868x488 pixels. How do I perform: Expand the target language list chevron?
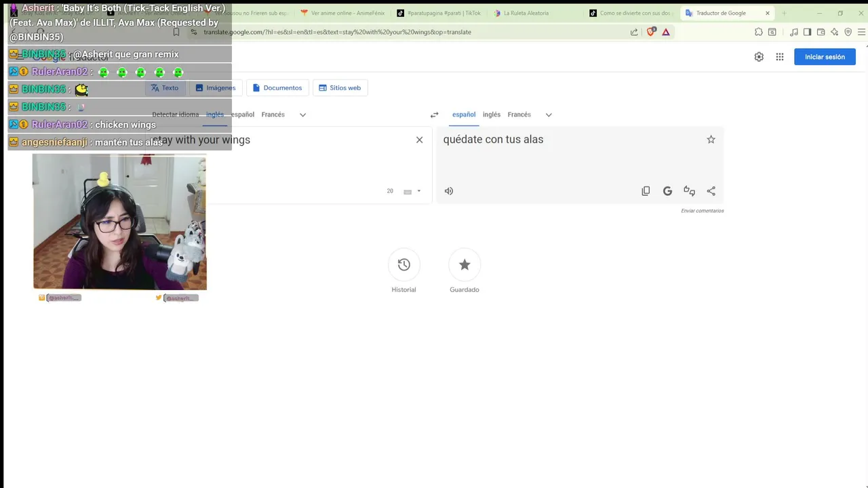point(549,115)
